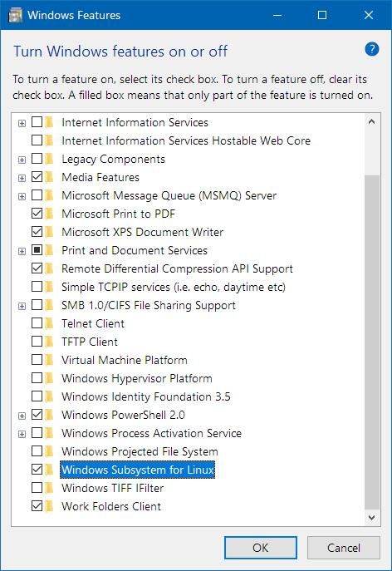Close the Windows Features dialog
Screen dimensions: 392x571
pyautogui.click(x=369, y=15)
